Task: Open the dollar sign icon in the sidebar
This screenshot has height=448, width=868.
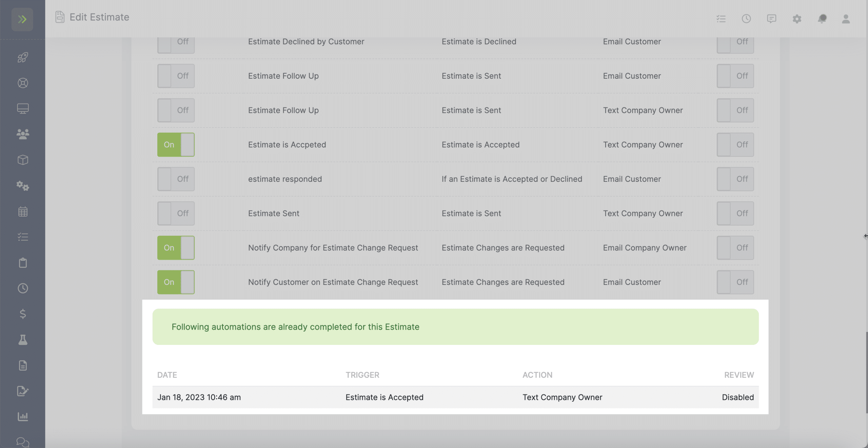Action: click(23, 314)
